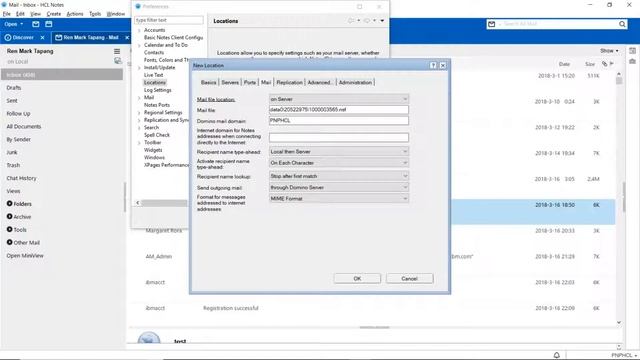This screenshot has width=640, height=360.
Task: Switch to the Basics tab
Action: (209, 82)
